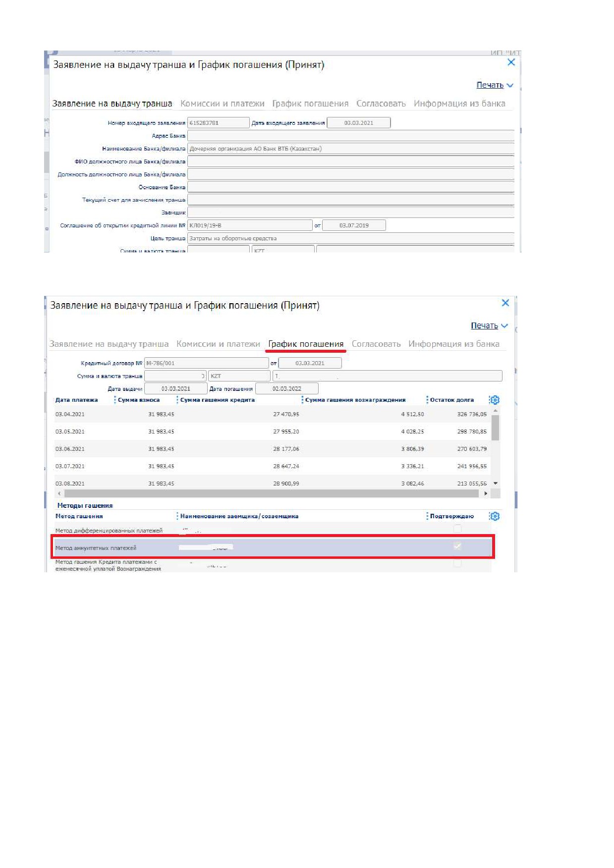Click the upper Печать link
Image resolution: width=614 pixels, height=868 pixels.
(x=490, y=85)
